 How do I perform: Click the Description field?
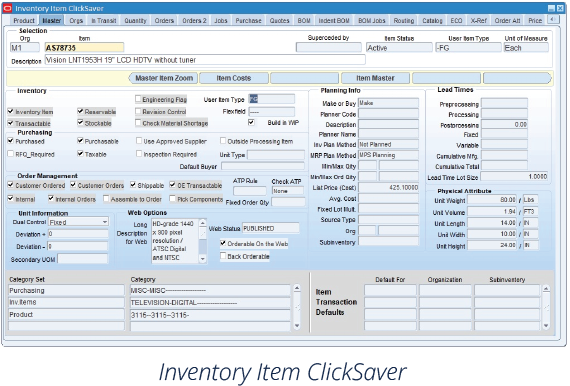coord(205,60)
